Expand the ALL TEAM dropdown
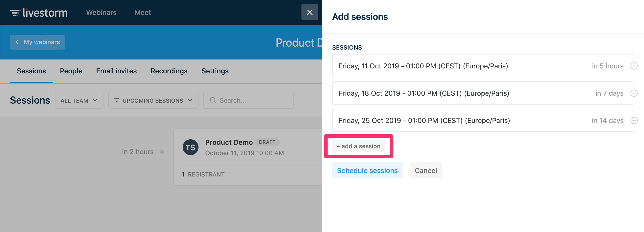The image size is (644, 232). [79, 100]
